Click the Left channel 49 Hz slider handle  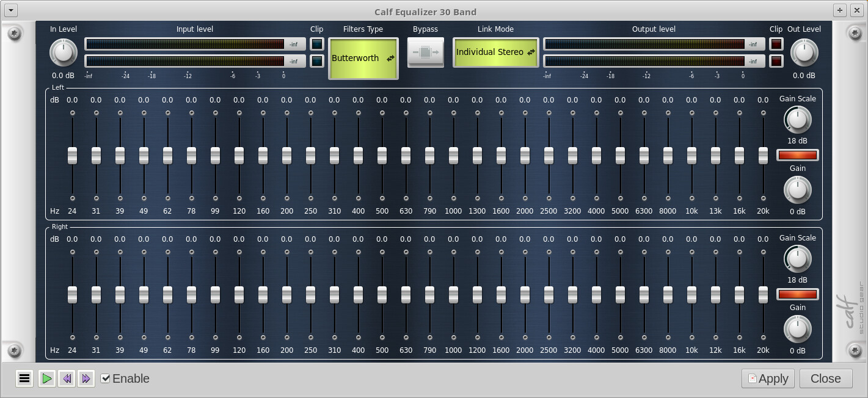coord(144,156)
